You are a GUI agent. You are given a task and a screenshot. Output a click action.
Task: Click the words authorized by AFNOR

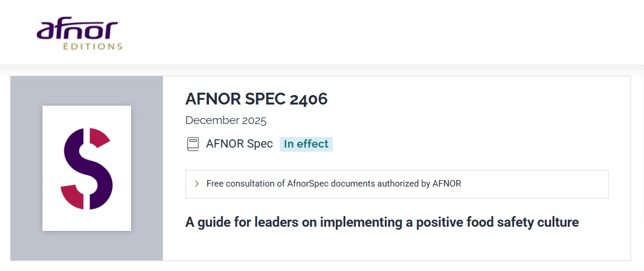(x=425, y=184)
